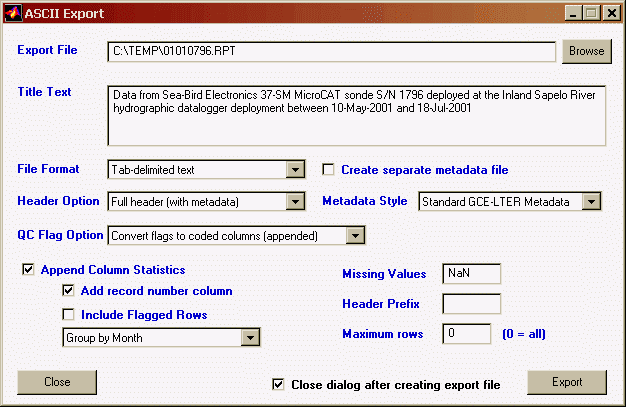Viewport: 626px width, 407px height.
Task: Check the Include Flagged Rows option
Action: [x=68, y=315]
